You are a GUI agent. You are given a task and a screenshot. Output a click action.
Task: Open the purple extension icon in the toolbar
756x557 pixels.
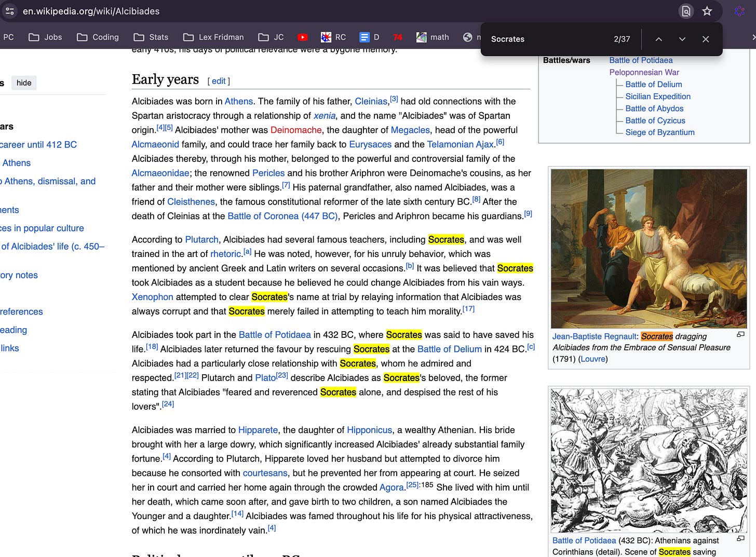coord(739,11)
